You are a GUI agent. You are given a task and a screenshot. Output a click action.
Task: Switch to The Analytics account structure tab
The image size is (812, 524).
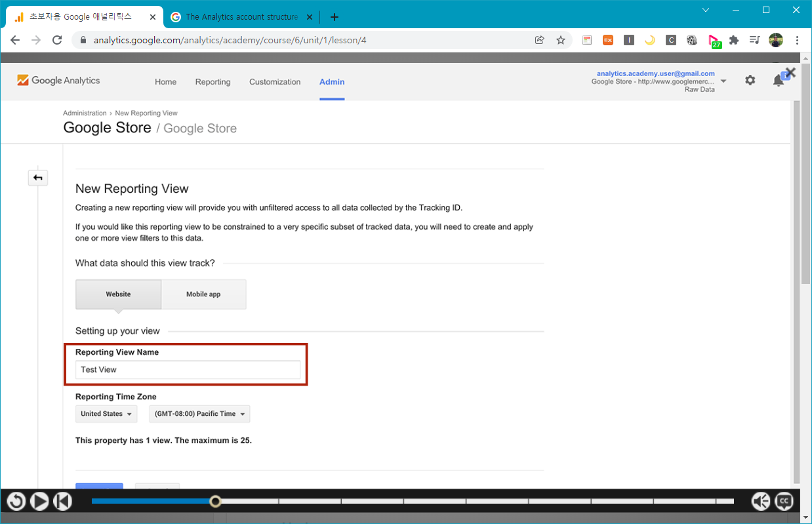pos(242,17)
